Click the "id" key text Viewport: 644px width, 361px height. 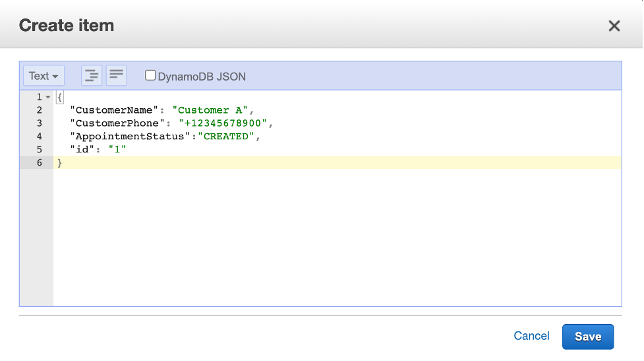click(82, 150)
